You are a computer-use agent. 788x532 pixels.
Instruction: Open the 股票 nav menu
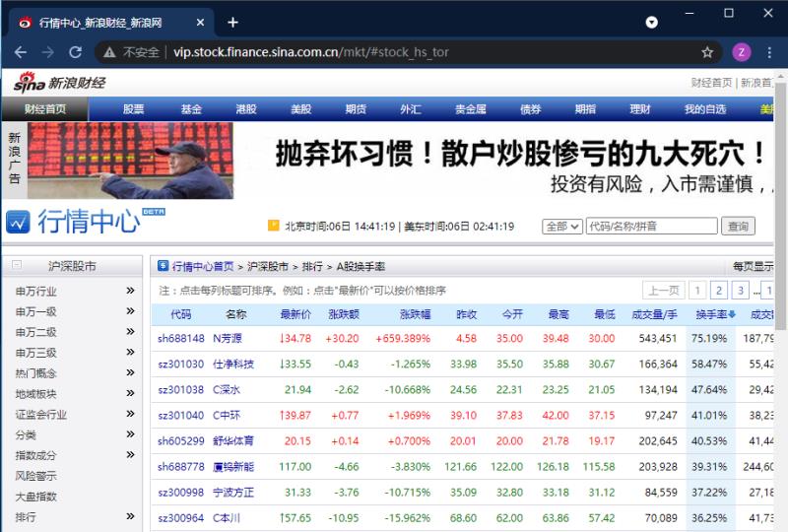pyautogui.click(x=133, y=109)
